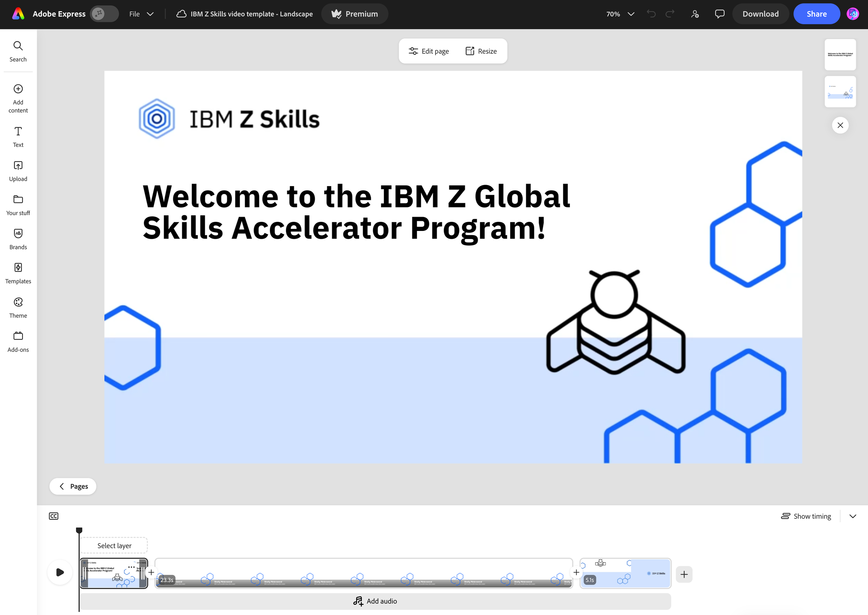Click the blue Share button
The height and width of the screenshot is (615, 868).
click(x=816, y=14)
